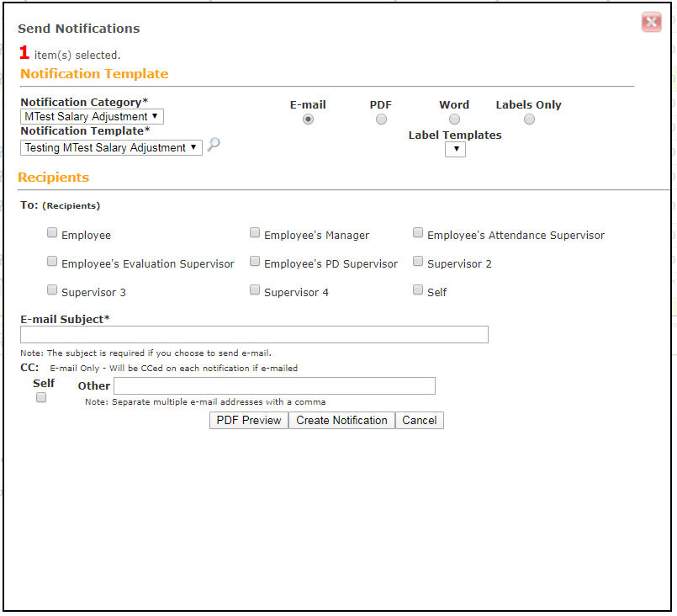Check the Supervisor 4 checkbox
677x616 pixels.
tap(255, 289)
